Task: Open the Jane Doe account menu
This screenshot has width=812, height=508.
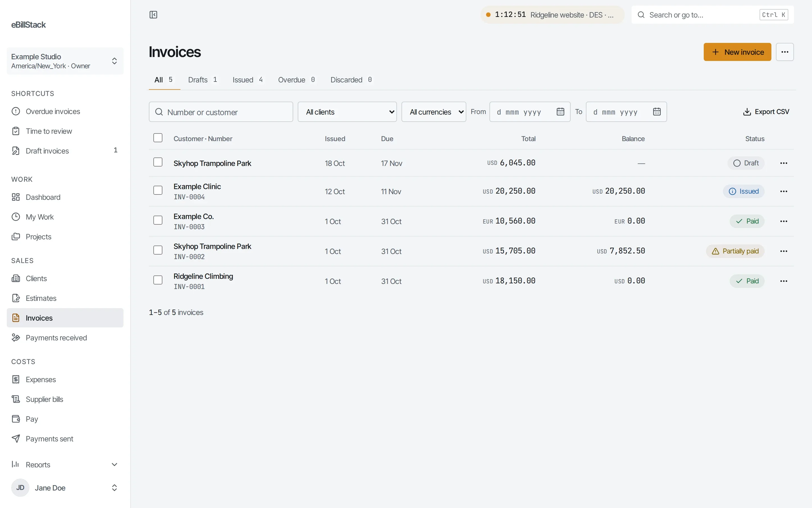Action: click(x=65, y=488)
